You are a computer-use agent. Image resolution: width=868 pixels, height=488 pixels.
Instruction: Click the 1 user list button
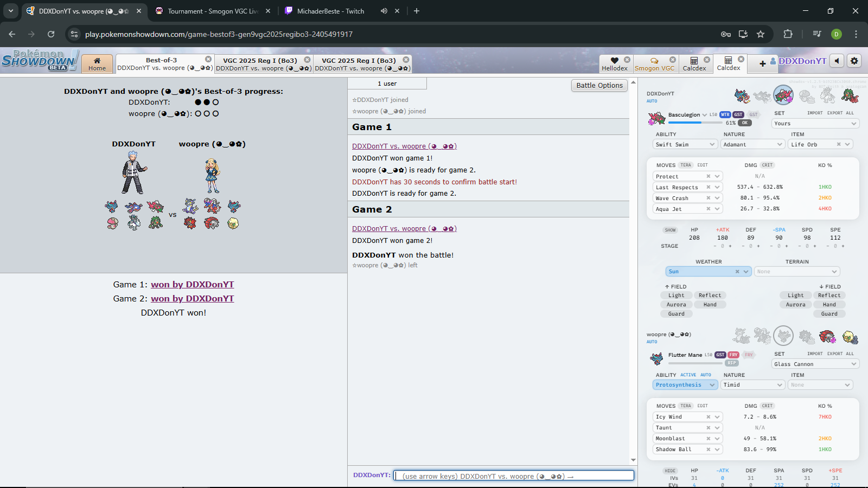point(387,84)
